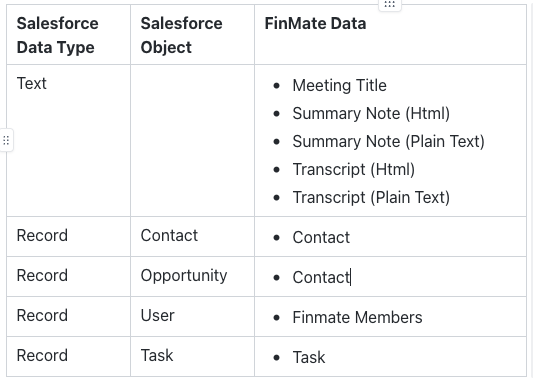Click the Record cell in the User row
The image size is (533, 384).
(68, 317)
